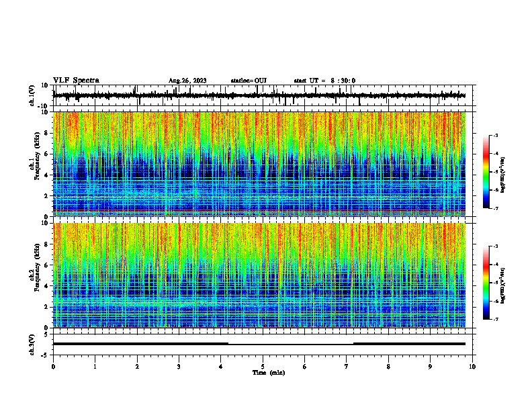Click the "-3" value on ch.1 color bar

pos(496,135)
